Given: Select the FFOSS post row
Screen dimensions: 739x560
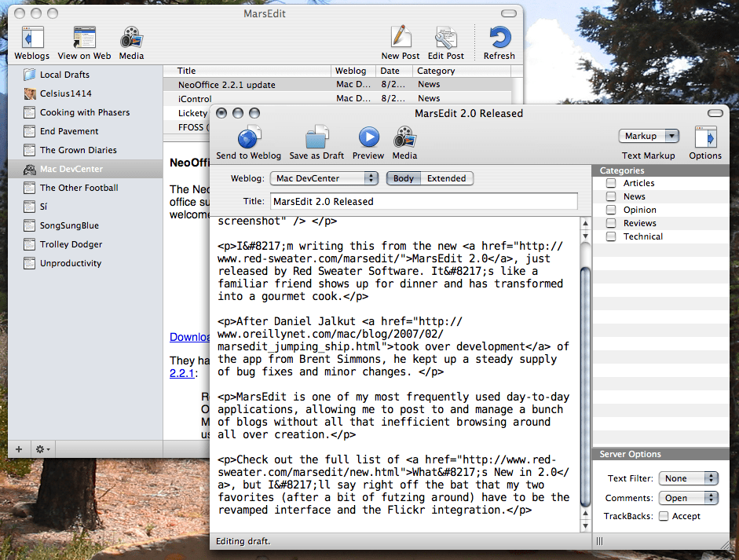Looking at the screenshot, I should [187, 127].
